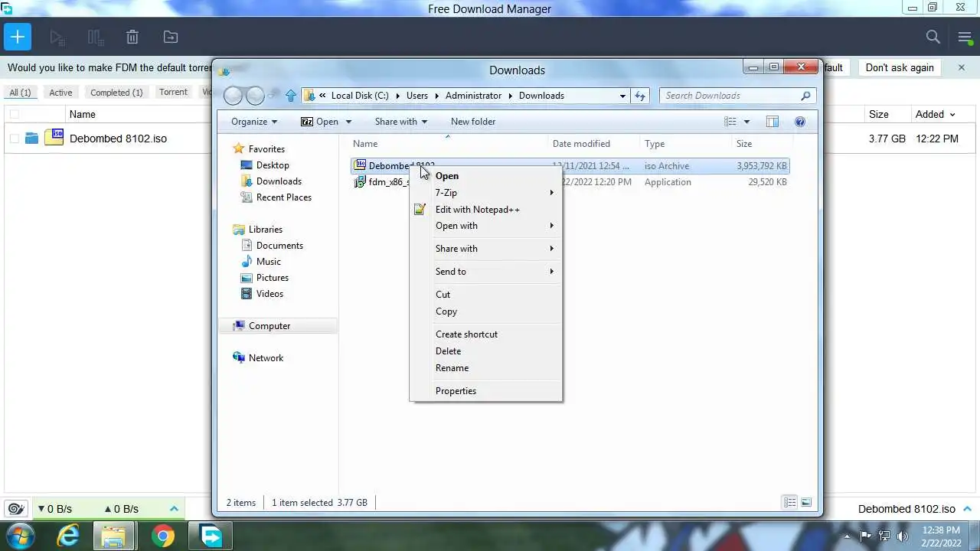This screenshot has width=980, height=551.
Task: Select Desktop under Favorites
Action: point(272,165)
